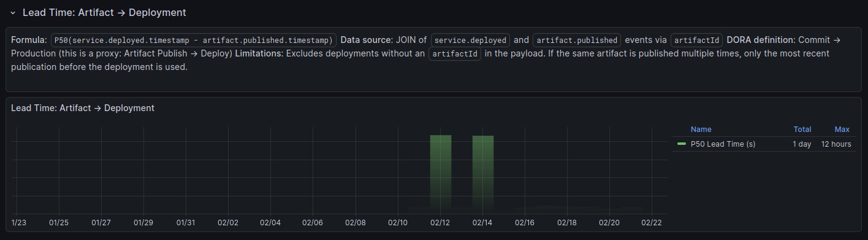
Task: Click the 02/10 x-axis label
Action: 397,222
